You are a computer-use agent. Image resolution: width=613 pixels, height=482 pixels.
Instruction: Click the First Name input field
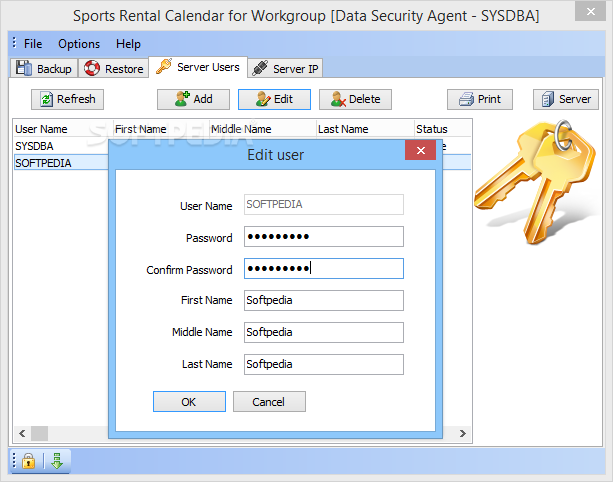tap(324, 300)
